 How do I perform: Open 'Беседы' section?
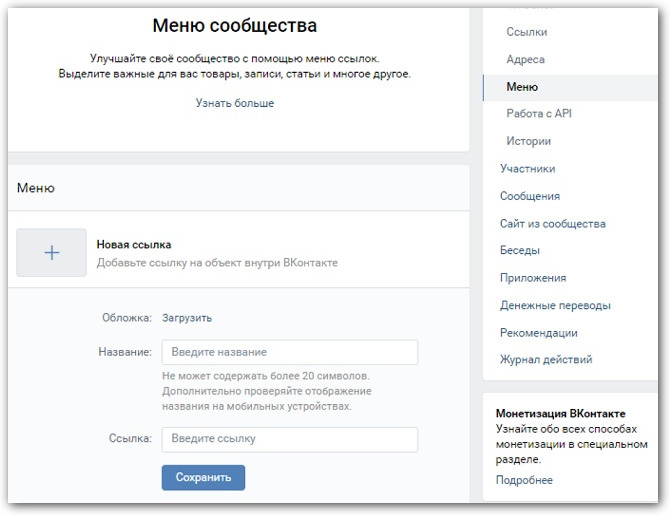520,250
